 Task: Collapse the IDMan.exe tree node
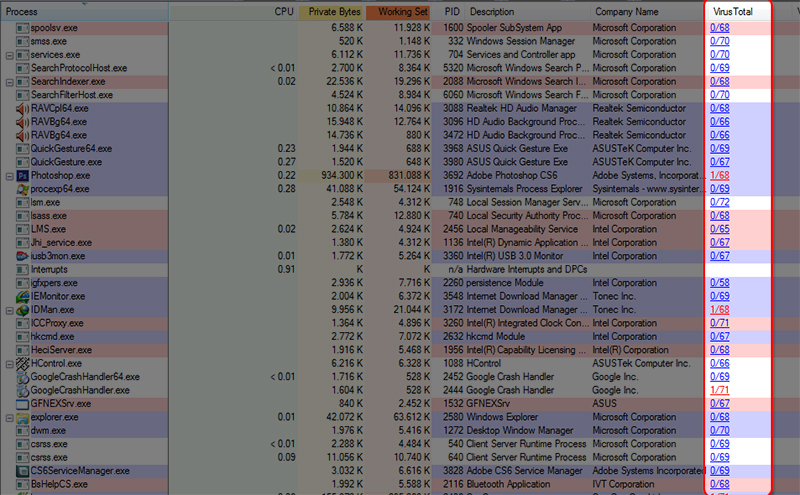[9, 310]
